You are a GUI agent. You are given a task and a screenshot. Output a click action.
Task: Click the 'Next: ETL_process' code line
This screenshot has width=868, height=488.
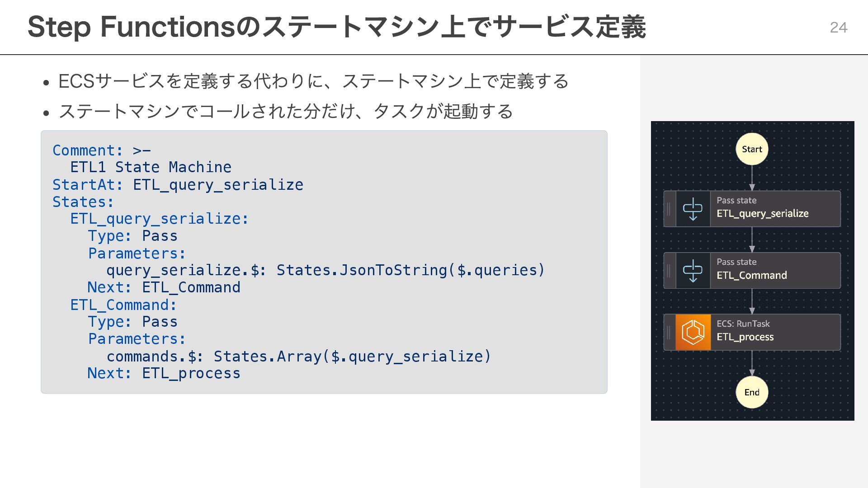point(164,373)
